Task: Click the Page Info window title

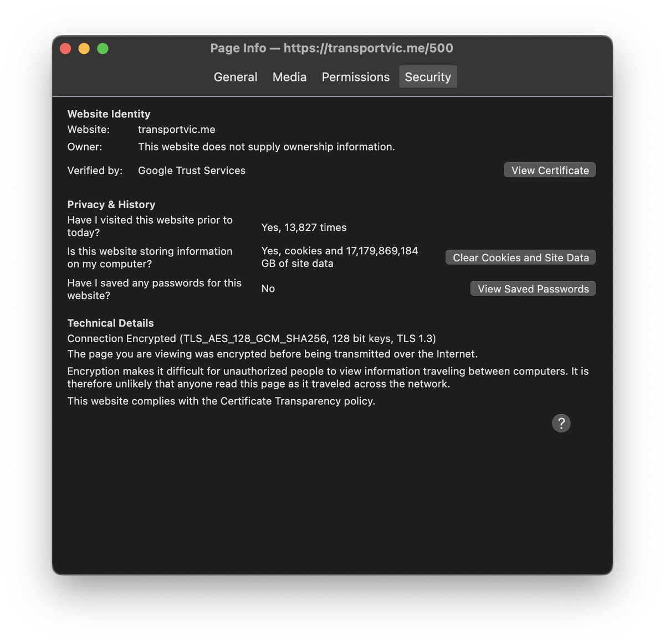Action: (331, 48)
